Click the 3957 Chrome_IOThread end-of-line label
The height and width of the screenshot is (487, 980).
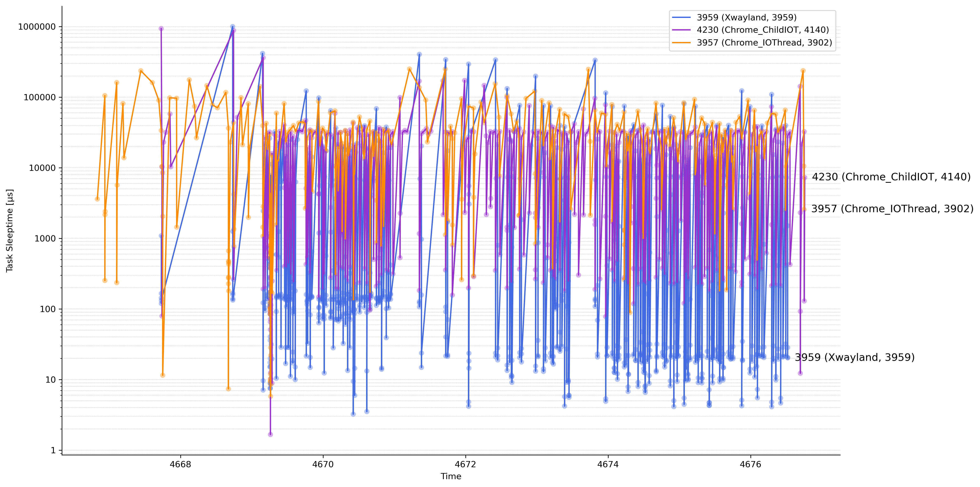coord(892,209)
